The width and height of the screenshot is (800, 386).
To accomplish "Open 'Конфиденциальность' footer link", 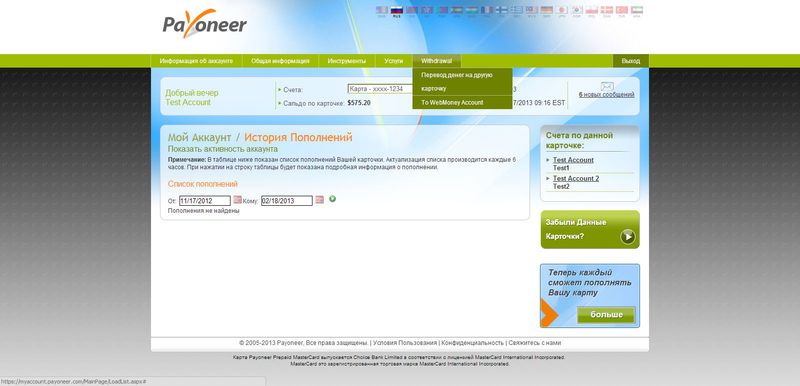I will click(x=473, y=343).
